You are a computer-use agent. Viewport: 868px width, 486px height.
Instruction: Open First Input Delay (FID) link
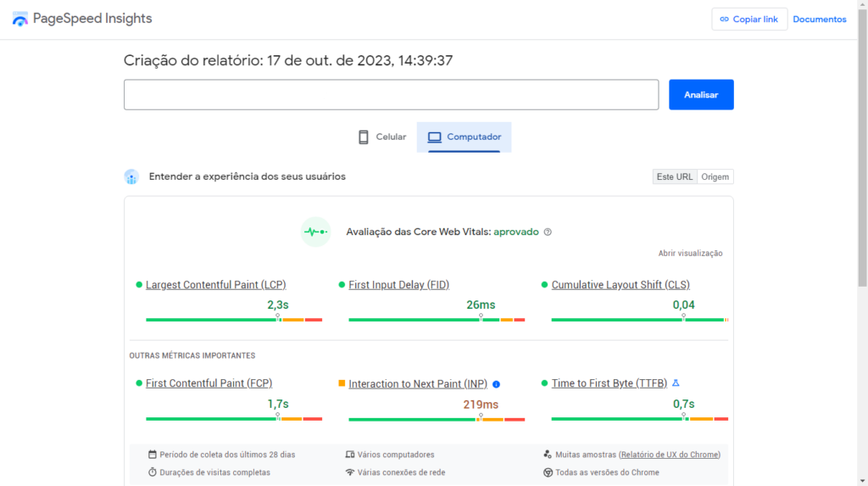coord(398,285)
